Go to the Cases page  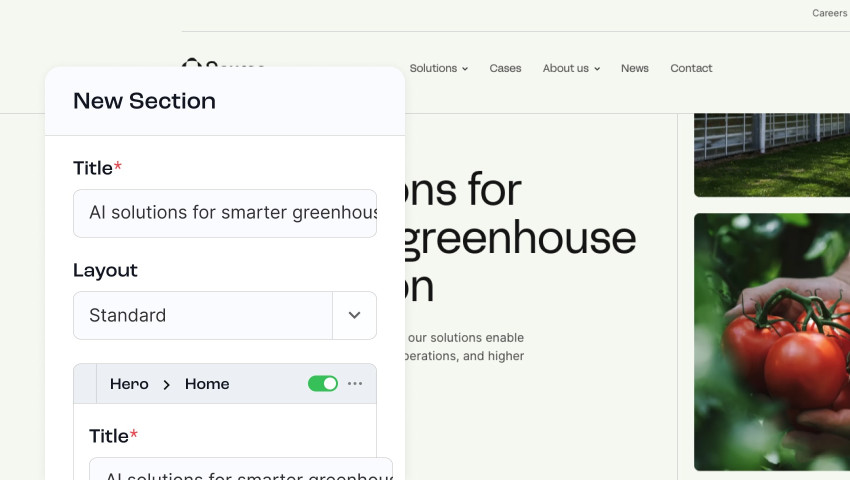505,68
